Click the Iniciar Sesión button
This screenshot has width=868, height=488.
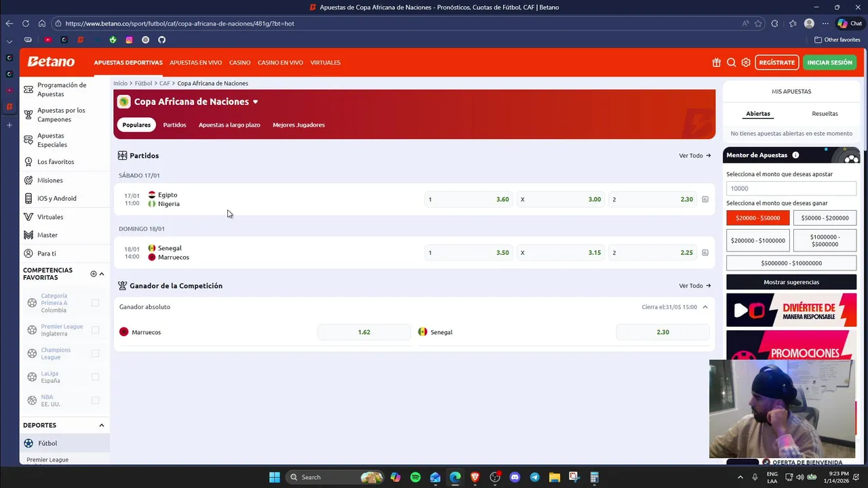(829, 62)
